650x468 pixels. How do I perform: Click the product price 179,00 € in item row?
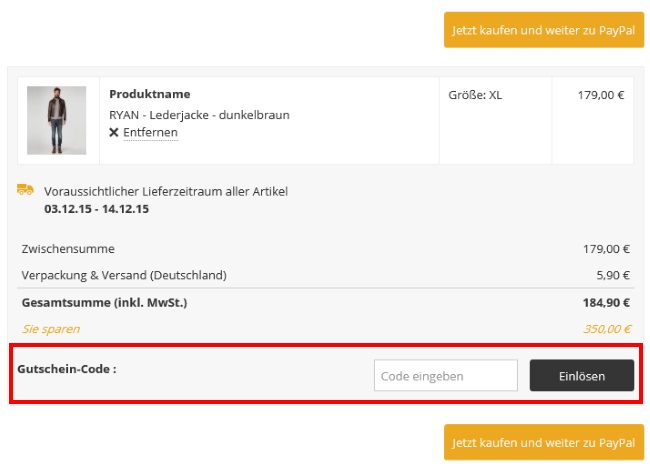tap(601, 95)
